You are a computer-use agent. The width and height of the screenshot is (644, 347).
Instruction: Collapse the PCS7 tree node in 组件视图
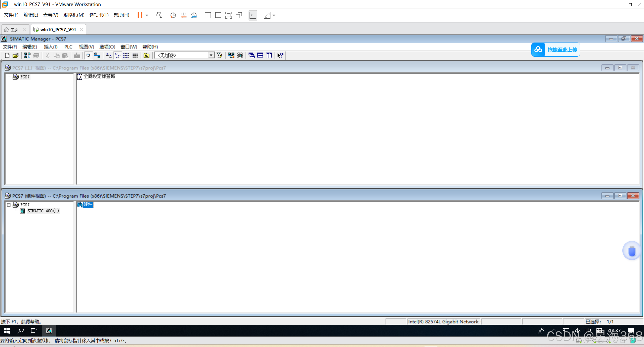click(9, 205)
